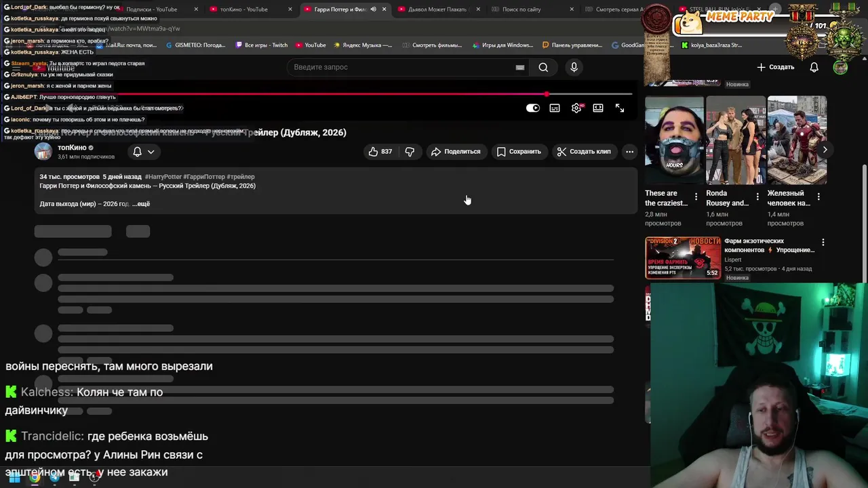Open Железный человек short thumbnail
Screen dimensions: 868x488
797,140
